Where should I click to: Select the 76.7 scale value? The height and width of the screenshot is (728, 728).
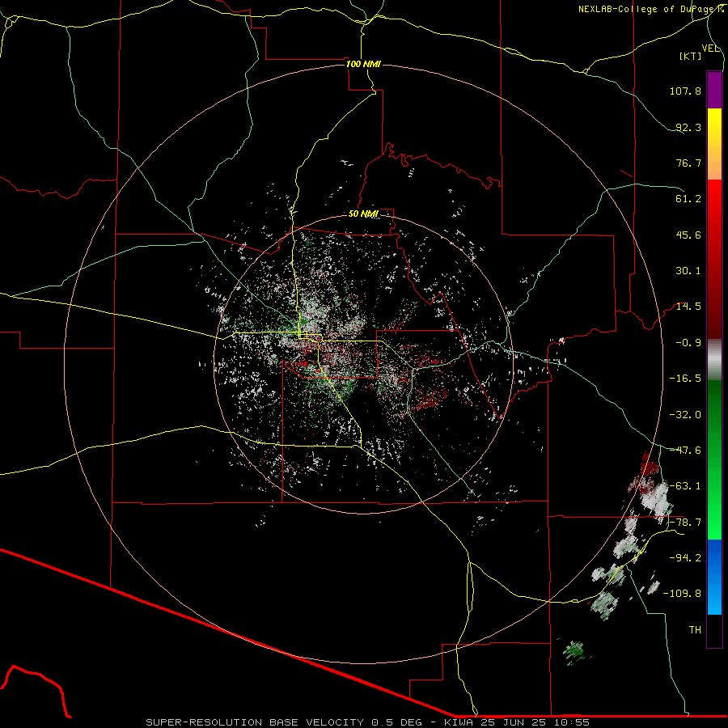[688, 163]
